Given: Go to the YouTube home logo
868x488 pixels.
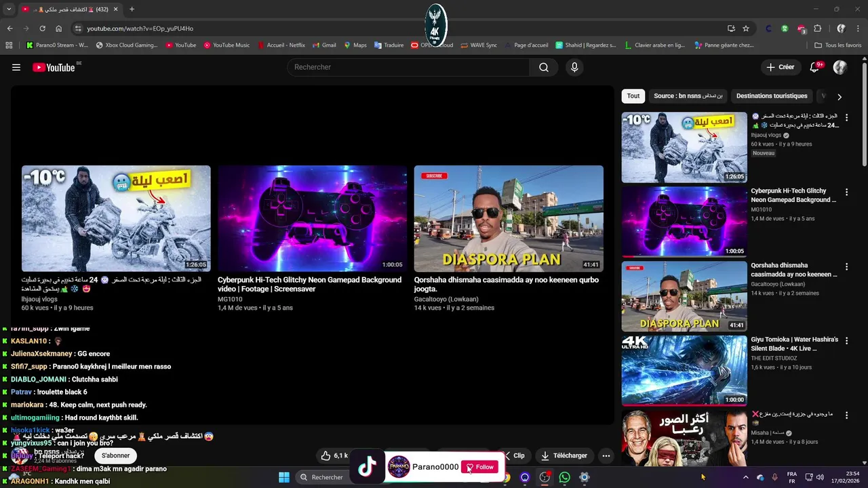Looking at the screenshot, I should point(54,67).
